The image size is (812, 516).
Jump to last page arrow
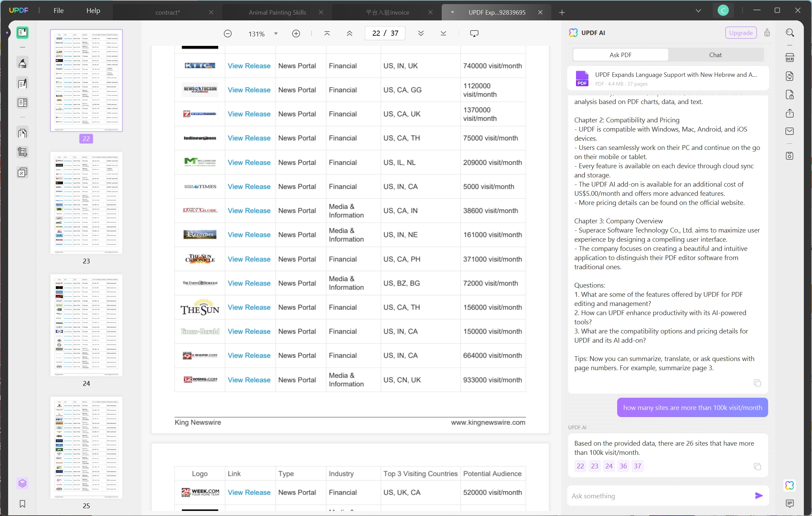point(443,33)
